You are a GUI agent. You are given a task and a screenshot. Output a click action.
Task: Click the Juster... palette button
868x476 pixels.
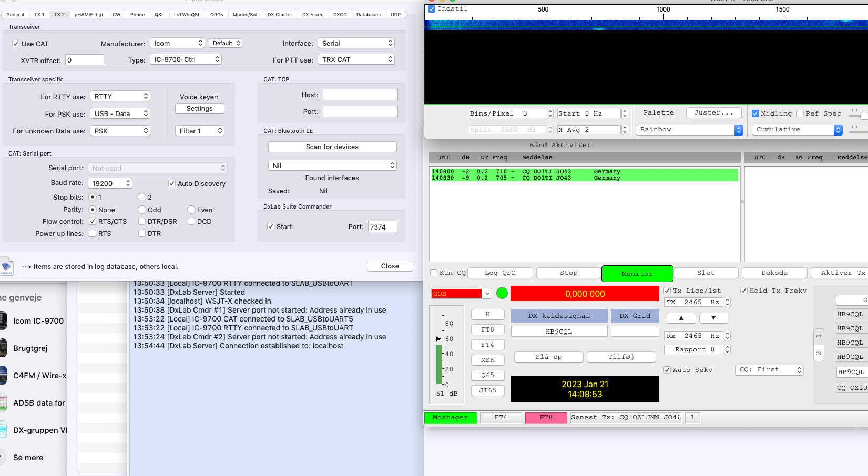point(713,112)
